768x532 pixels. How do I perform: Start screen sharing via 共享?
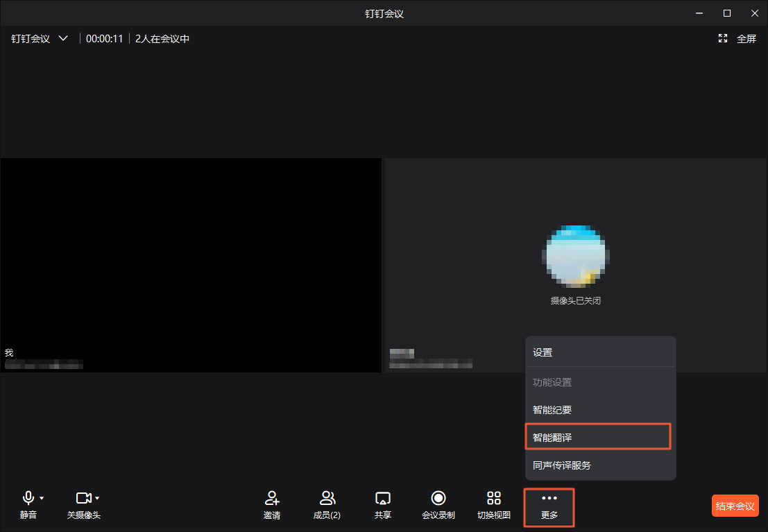[x=382, y=505]
